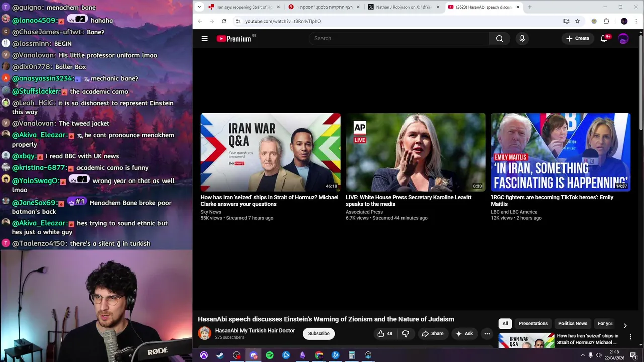Screen dimensions: 644x362
Task: Close the HasanAbi speech tab
Action: tap(518, 7)
